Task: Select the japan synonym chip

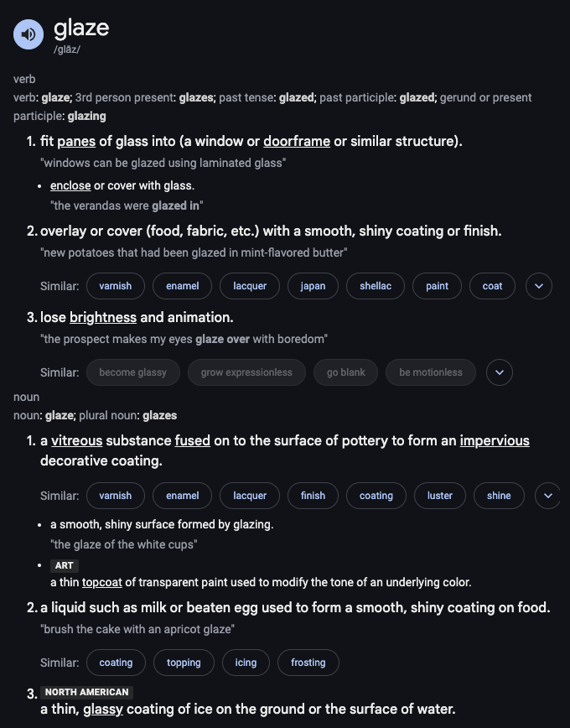Action: tap(313, 286)
